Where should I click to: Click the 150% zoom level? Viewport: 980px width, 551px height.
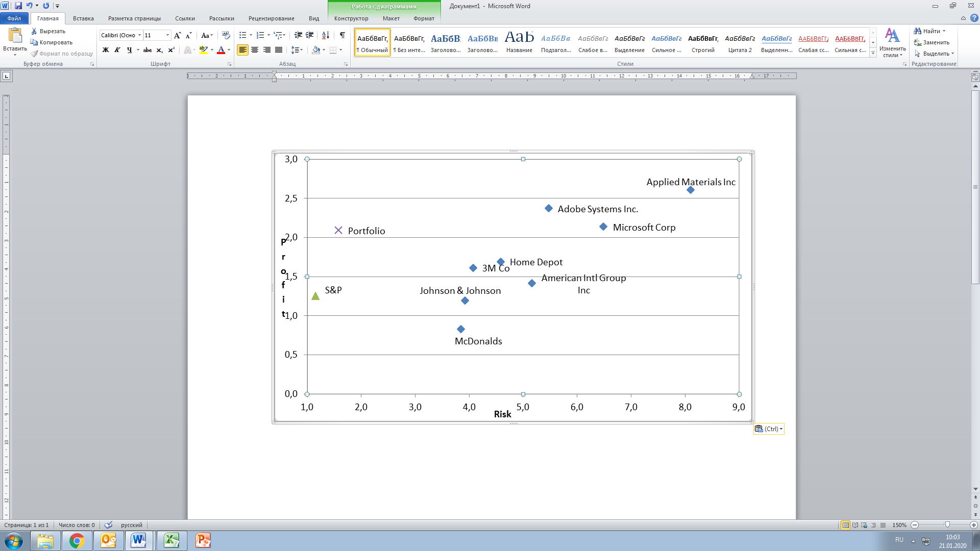[x=899, y=525]
